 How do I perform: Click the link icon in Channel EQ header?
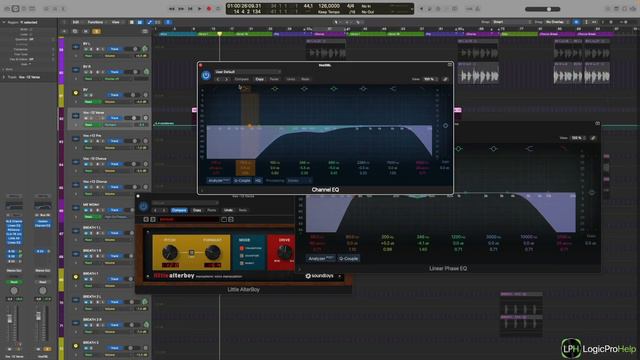tap(445, 79)
